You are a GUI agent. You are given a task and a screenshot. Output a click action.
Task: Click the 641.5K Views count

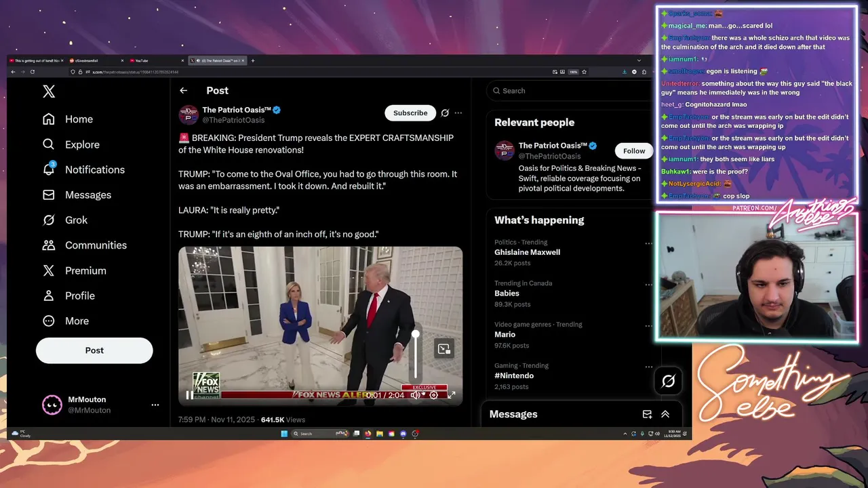coord(283,420)
